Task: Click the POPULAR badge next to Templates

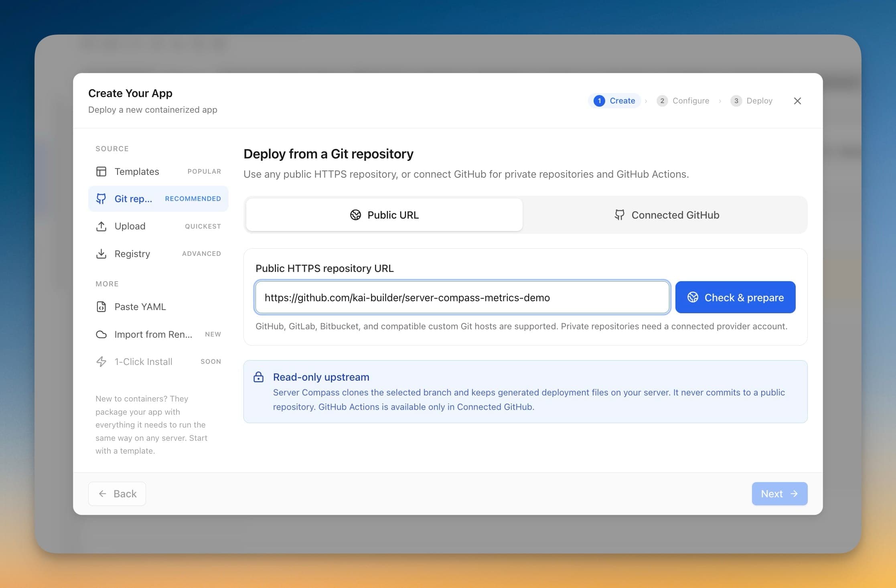Action: pos(204,172)
